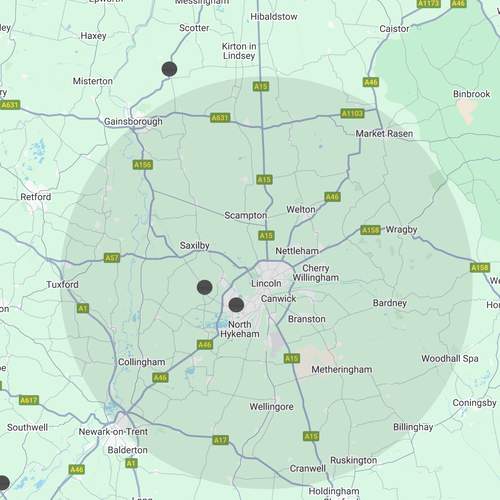Image resolution: width=500 pixels, height=500 pixels.
Task: Click the Market Rasen label
Action: (x=384, y=134)
